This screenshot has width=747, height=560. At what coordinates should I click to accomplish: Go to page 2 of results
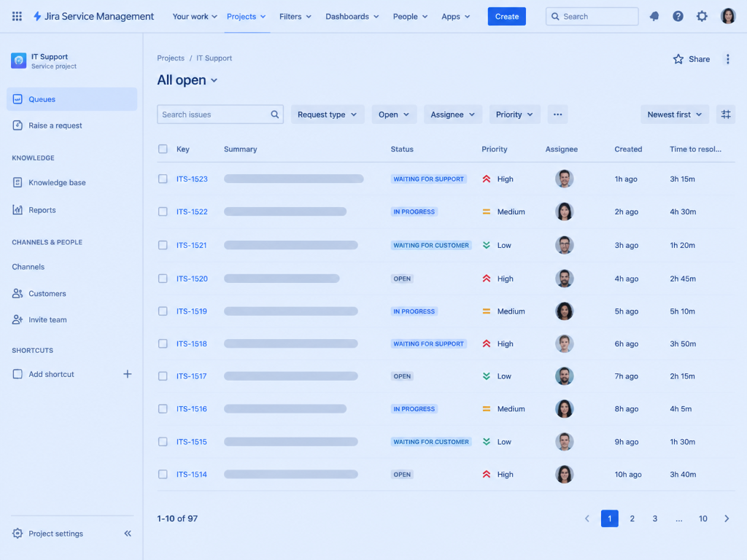pos(632,518)
